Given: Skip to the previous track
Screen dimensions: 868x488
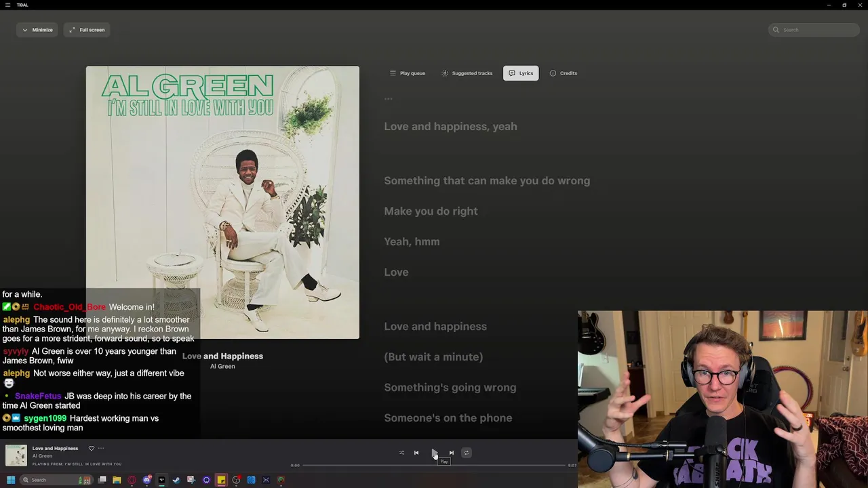Looking at the screenshot, I should [x=416, y=453].
